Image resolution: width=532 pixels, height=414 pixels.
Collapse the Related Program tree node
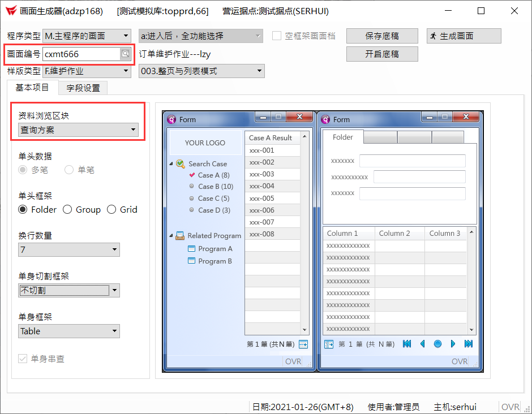click(x=171, y=236)
